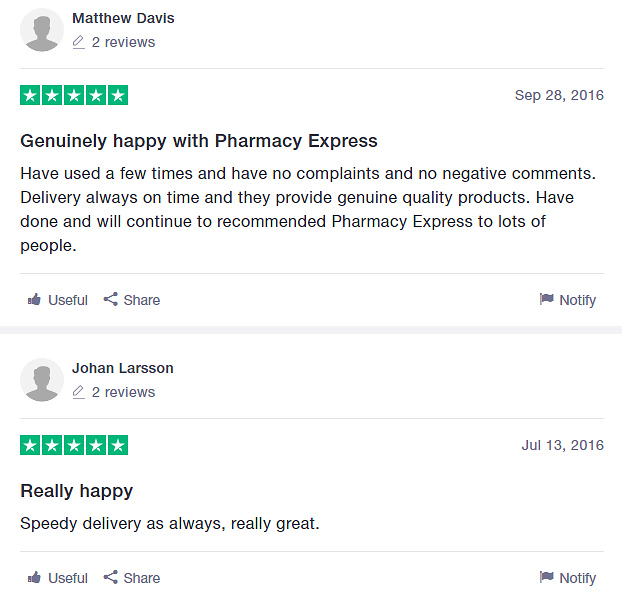Open the 'Really happy' review title
622x594 pixels.
click(77, 491)
